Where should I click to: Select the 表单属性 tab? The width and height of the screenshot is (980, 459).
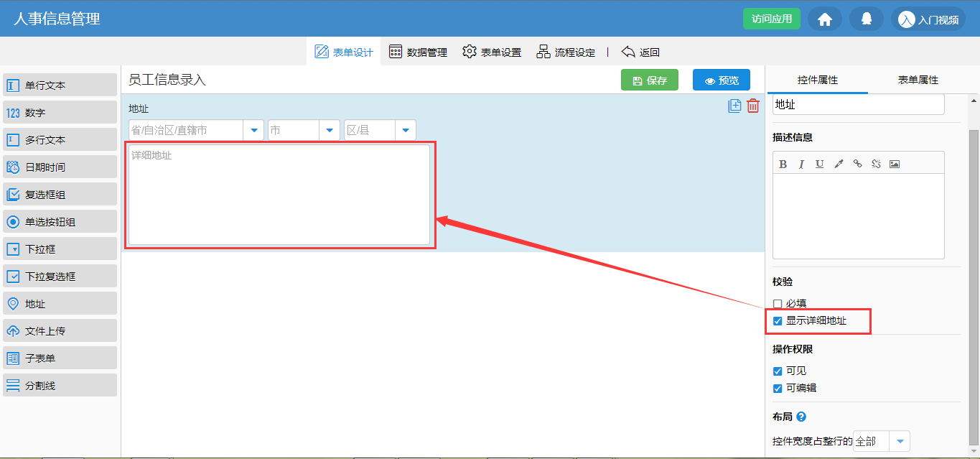point(918,80)
